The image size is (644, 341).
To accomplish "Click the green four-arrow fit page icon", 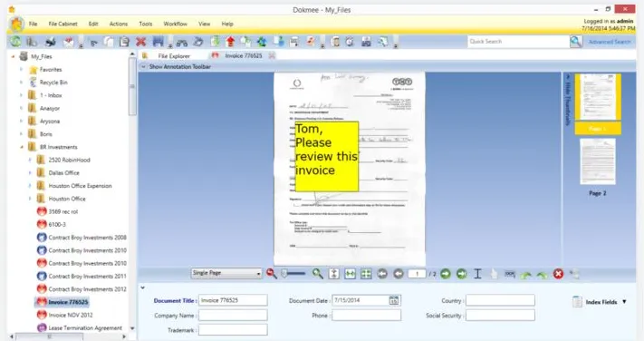I will click(x=366, y=274).
